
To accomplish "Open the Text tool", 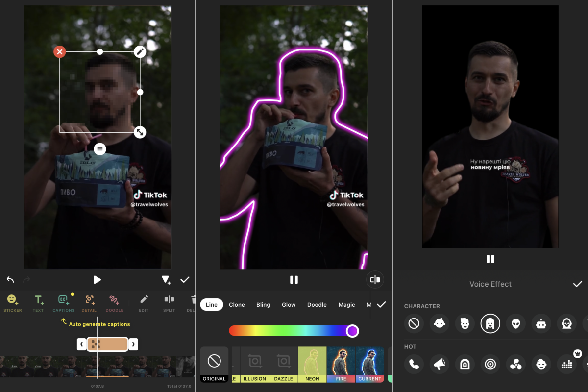I will pos(38,302).
